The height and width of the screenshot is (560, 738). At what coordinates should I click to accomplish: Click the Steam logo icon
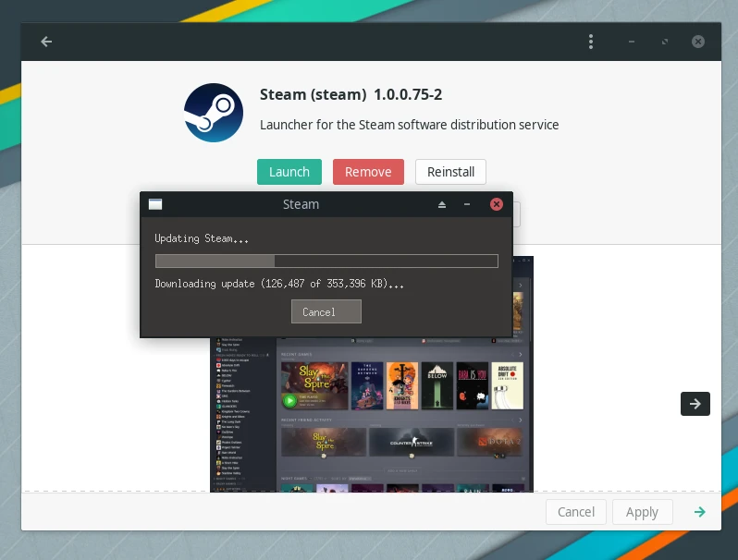coord(214,113)
